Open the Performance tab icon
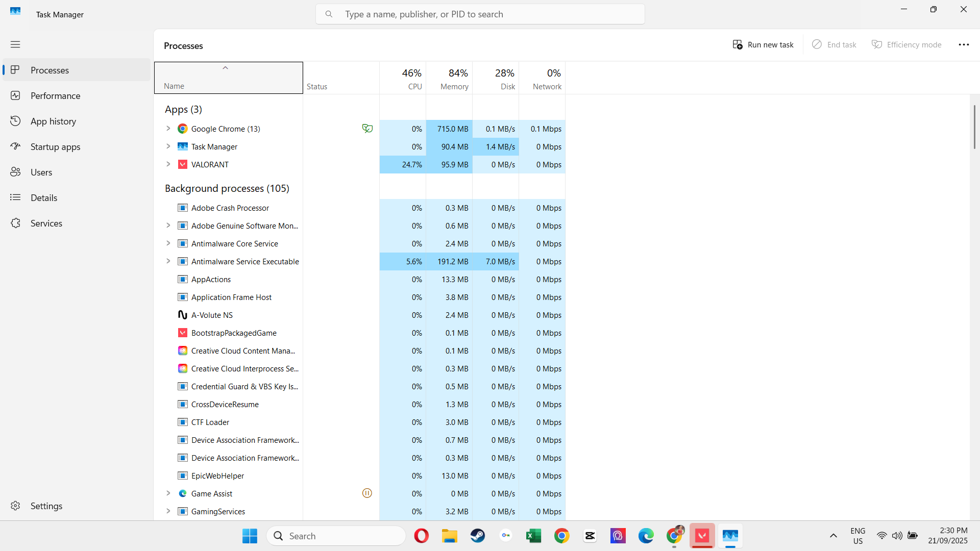Screen dimensions: 980x551 (15, 96)
